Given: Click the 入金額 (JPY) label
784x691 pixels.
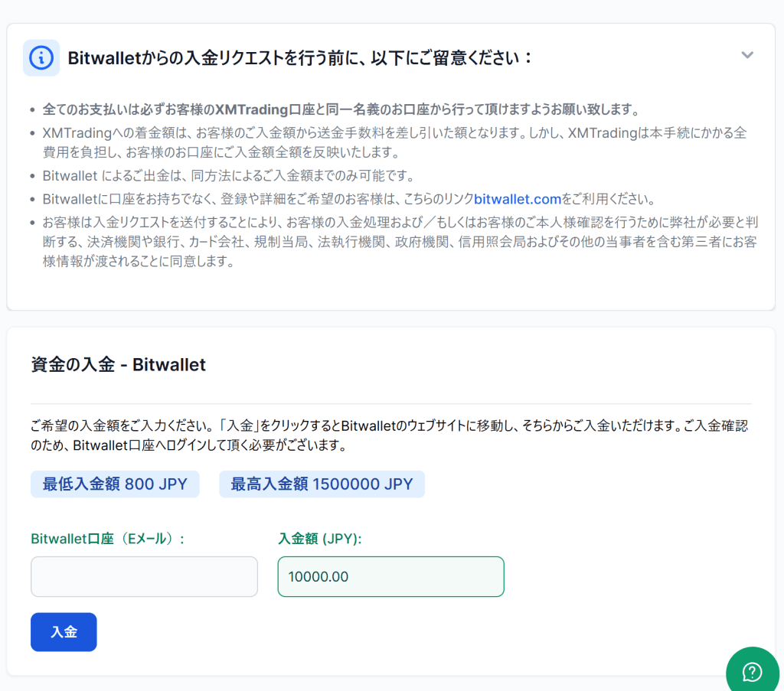Looking at the screenshot, I should [x=319, y=539].
